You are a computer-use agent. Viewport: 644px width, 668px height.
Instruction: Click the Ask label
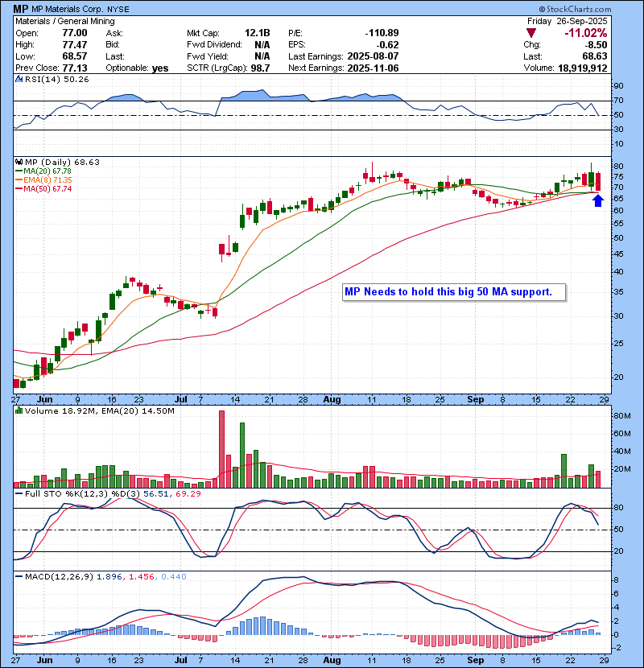coord(114,33)
